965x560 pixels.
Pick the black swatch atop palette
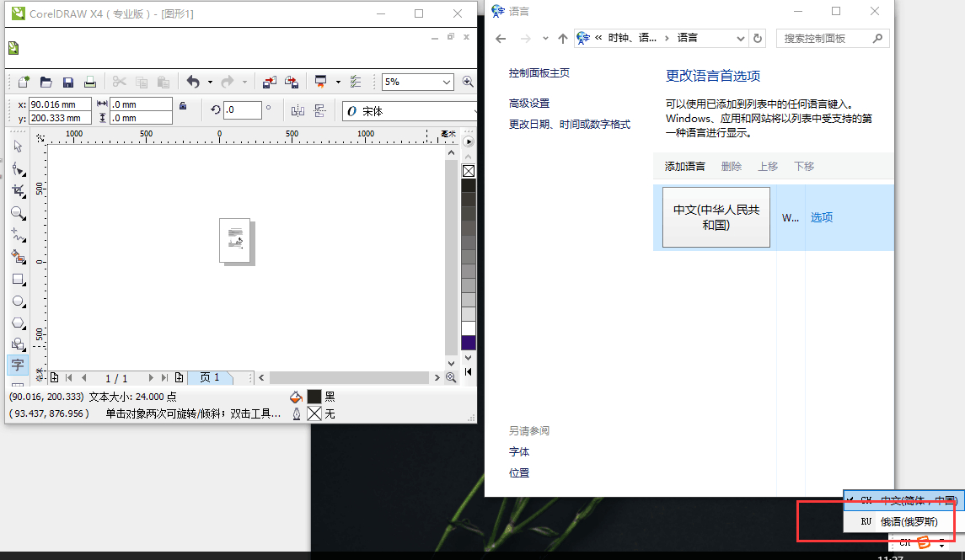point(469,185)
